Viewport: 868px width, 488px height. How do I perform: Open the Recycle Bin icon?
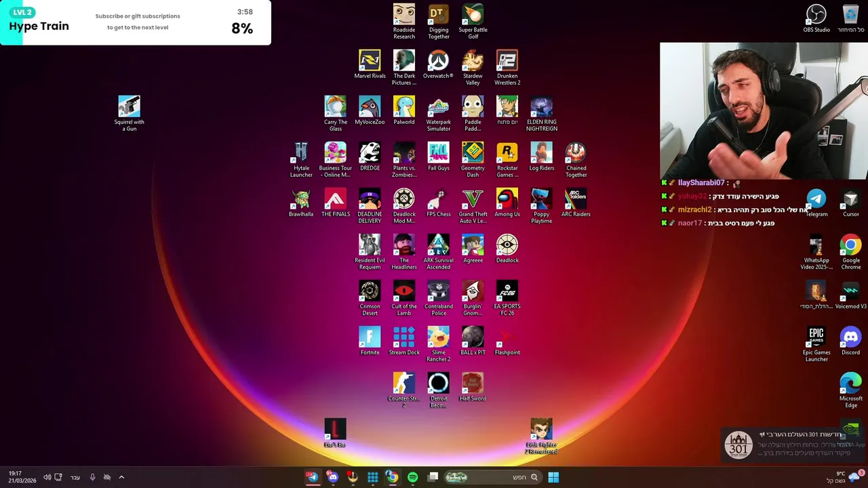[850, 18]
